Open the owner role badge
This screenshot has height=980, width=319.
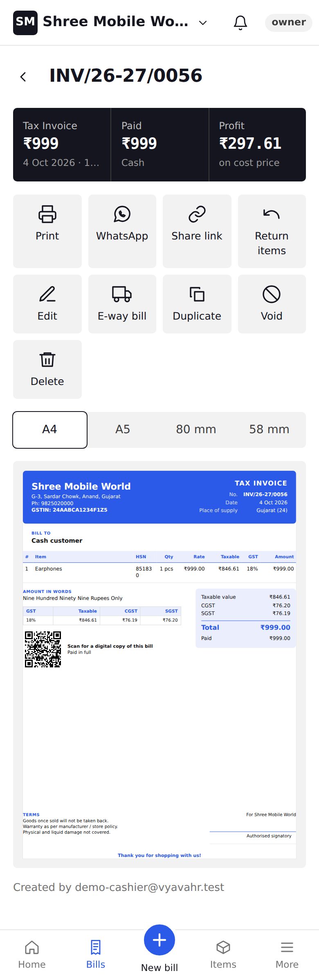click(x=289, y=22)
